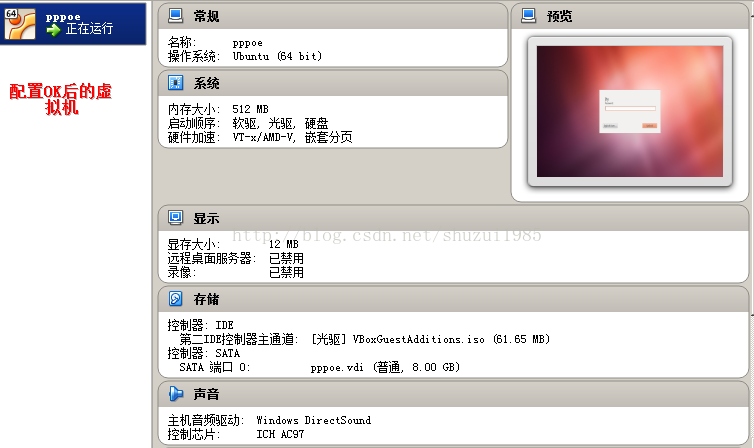
Task: Click the audio chip ICH AC97
Action: [x=280, y=434]
